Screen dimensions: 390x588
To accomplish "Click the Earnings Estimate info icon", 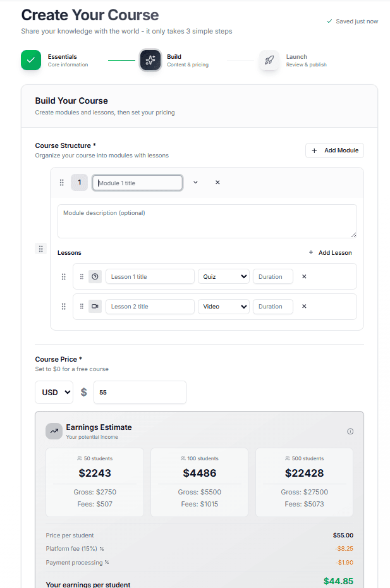I will [x=350, y=431].
